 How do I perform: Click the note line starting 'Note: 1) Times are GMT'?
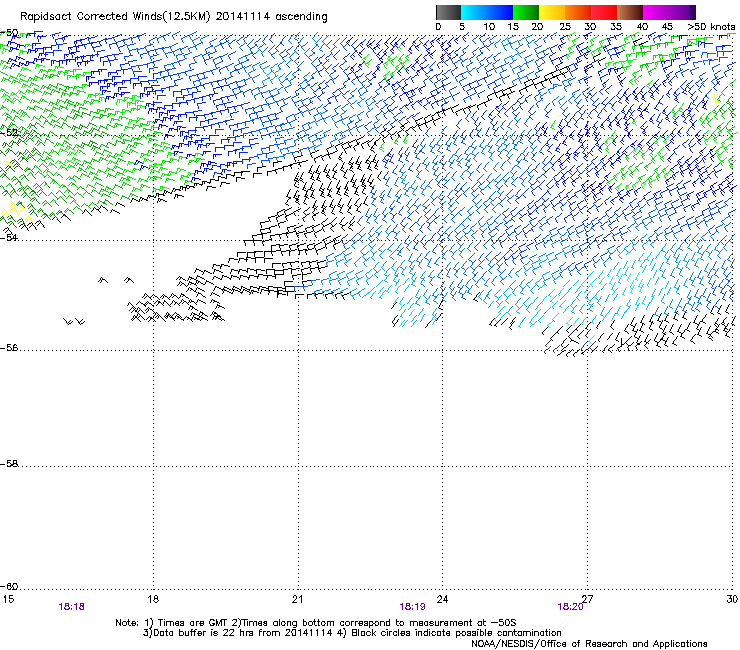point(316,623)
